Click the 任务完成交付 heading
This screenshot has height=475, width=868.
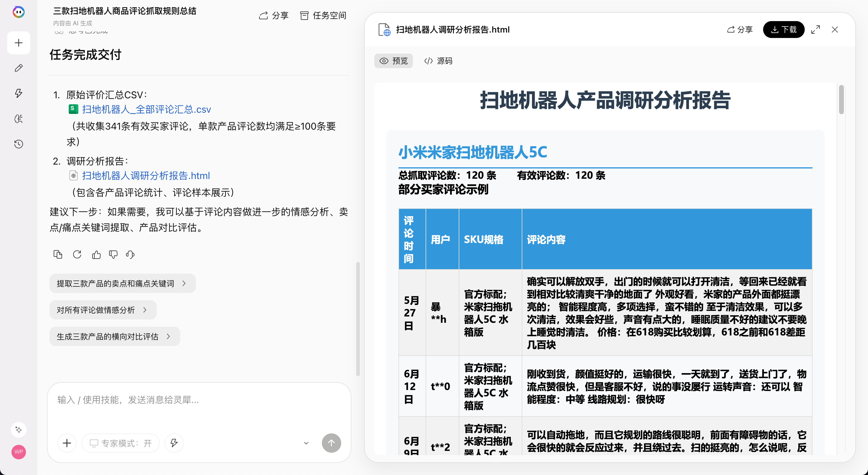[x=85, y=55]
